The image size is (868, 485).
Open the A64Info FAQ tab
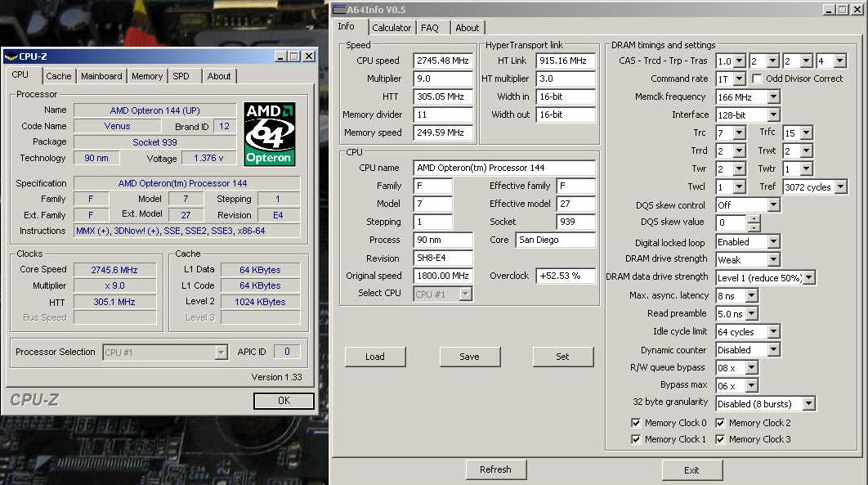tap(430, 28)
